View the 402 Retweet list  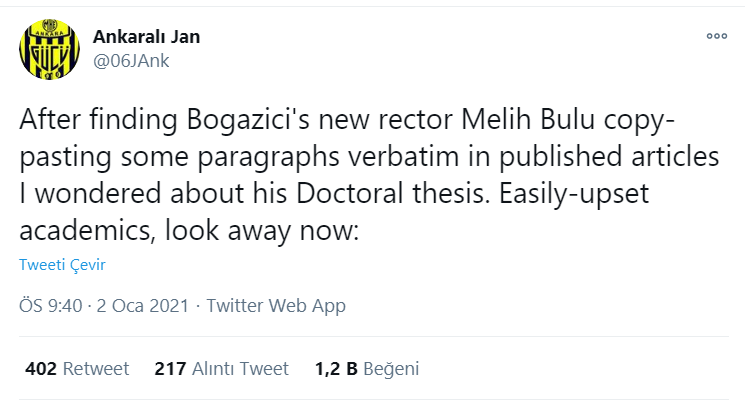click(x=77, y=368)
